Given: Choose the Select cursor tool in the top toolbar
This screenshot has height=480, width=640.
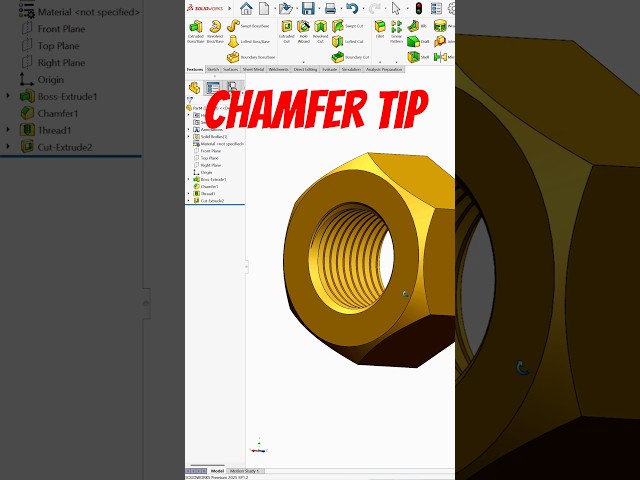Looking at the screenshot, I should 396,8.
